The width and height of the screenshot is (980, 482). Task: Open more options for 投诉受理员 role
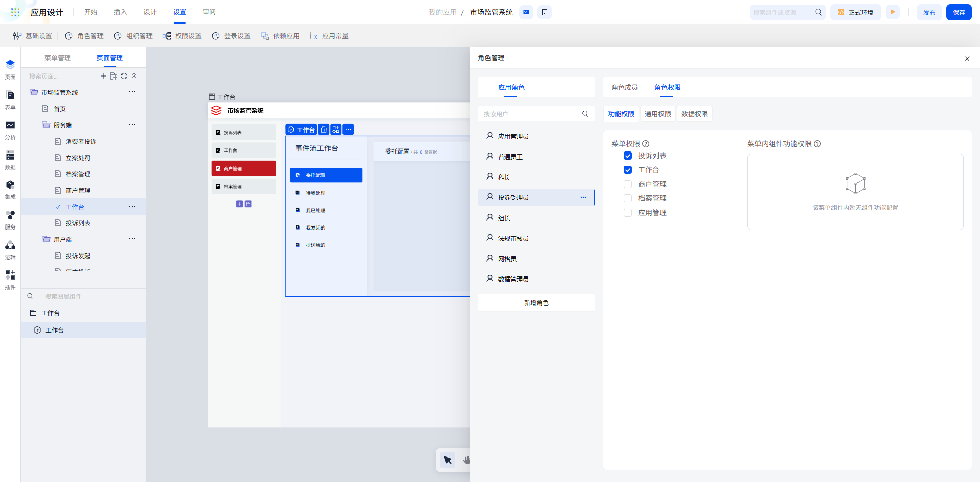coord(583,197)
